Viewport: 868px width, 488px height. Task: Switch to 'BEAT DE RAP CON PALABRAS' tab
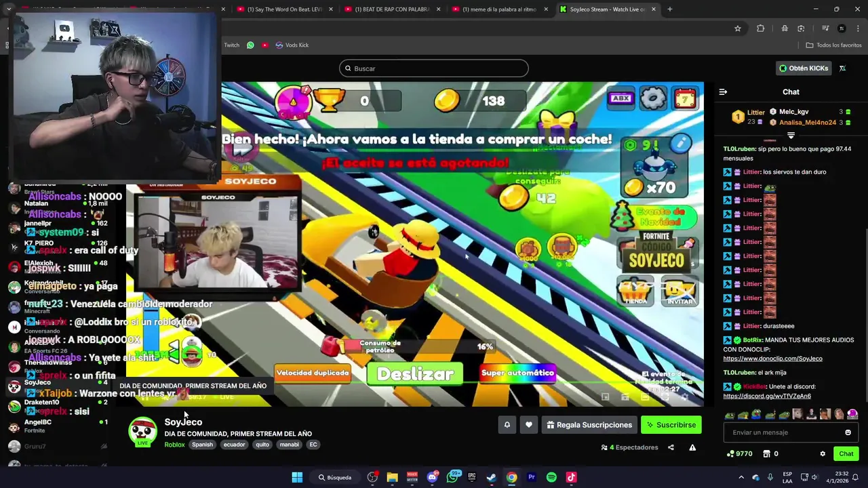391,9
